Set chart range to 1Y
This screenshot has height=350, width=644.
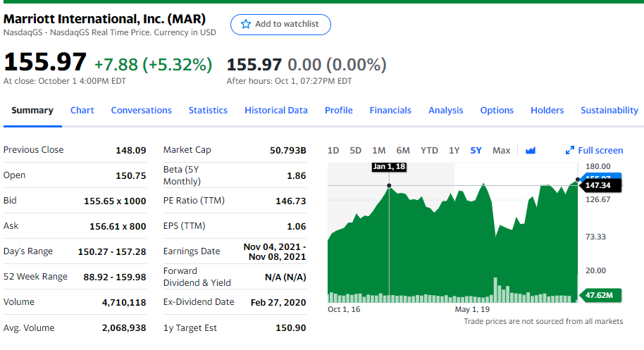454,150
